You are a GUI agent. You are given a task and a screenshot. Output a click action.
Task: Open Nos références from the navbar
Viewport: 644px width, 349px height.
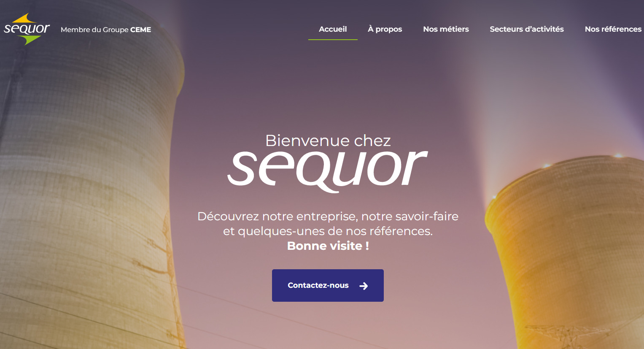coord(613,29)
